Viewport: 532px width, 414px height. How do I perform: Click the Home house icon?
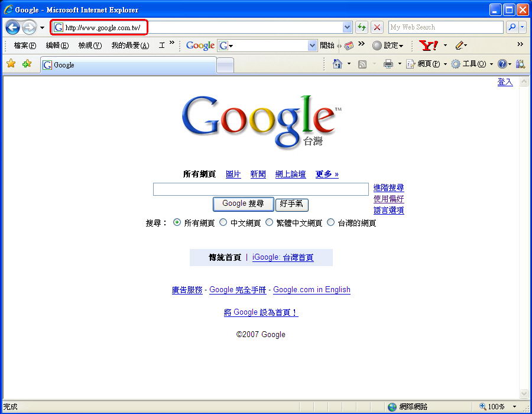(338, 64)
